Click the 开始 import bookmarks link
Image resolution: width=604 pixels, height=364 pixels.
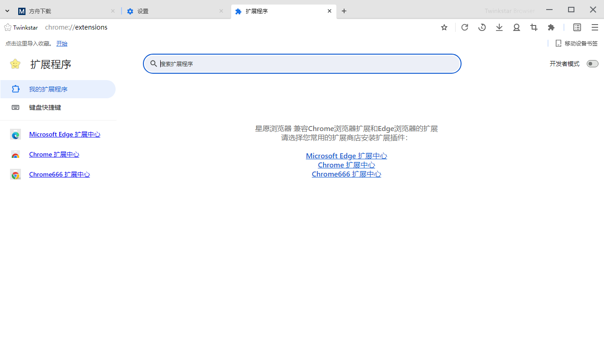click(x=61, y=43)
